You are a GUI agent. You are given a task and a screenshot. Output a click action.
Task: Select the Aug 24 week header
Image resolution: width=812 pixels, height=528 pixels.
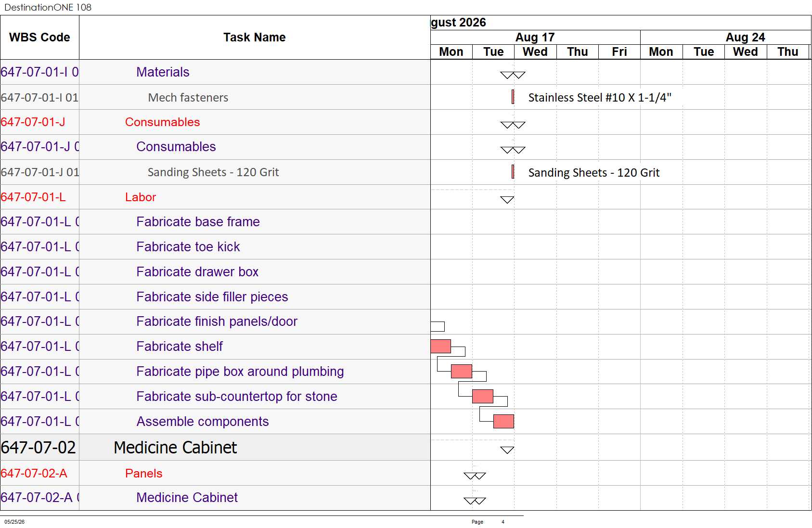tap(745, 37)
